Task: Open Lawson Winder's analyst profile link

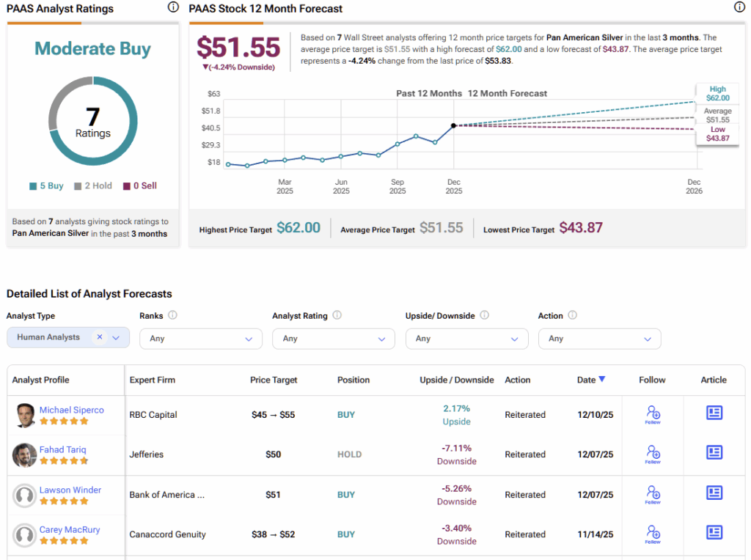Action: click(x=70, y=490)
